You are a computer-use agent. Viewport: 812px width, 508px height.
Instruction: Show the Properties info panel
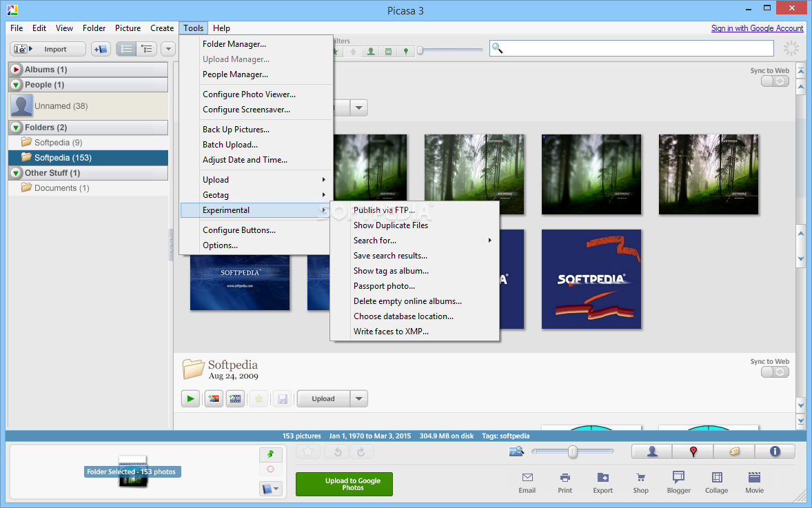tap(775, 451)
